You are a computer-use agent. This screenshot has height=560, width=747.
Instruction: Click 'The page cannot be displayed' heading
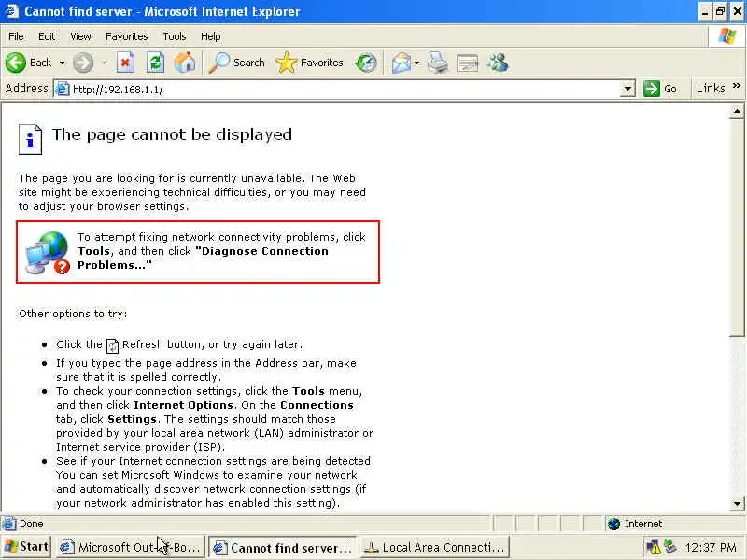coord(172,134)
